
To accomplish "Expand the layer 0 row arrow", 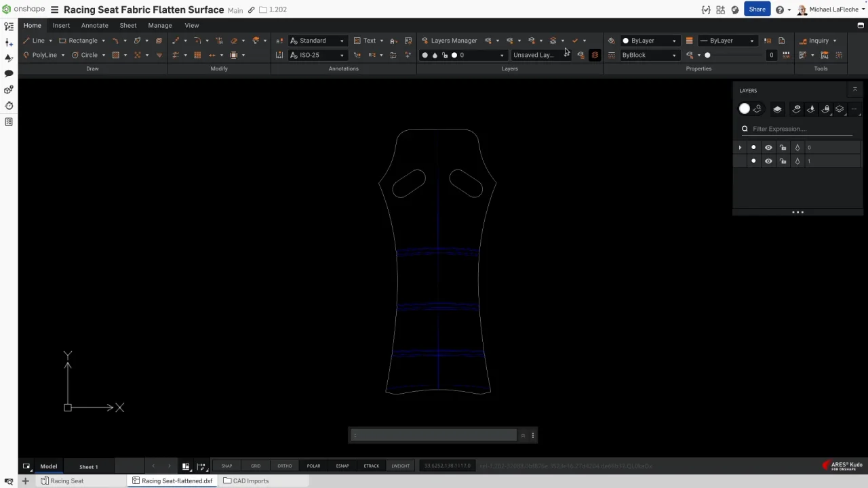I will click(740, 148).
